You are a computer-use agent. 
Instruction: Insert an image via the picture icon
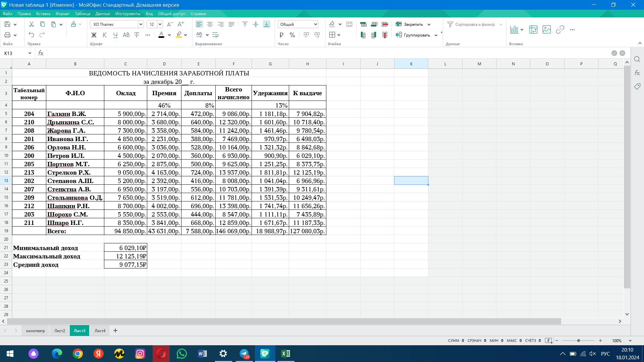pyautogui.click(x=546, y=29)
